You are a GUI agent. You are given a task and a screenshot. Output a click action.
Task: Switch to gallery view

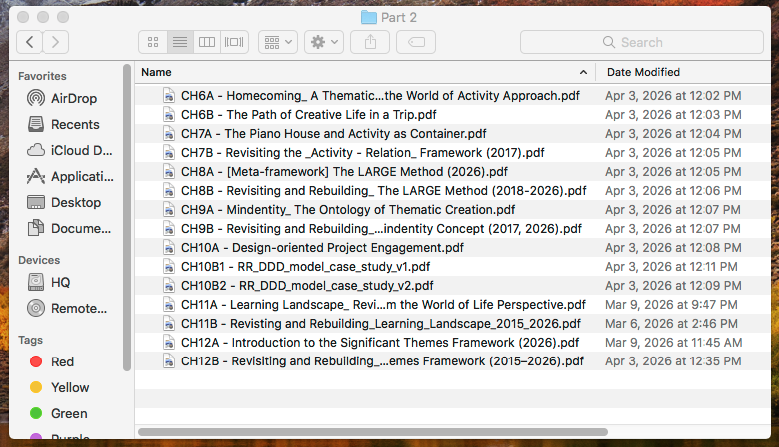(x=234, y=42)
